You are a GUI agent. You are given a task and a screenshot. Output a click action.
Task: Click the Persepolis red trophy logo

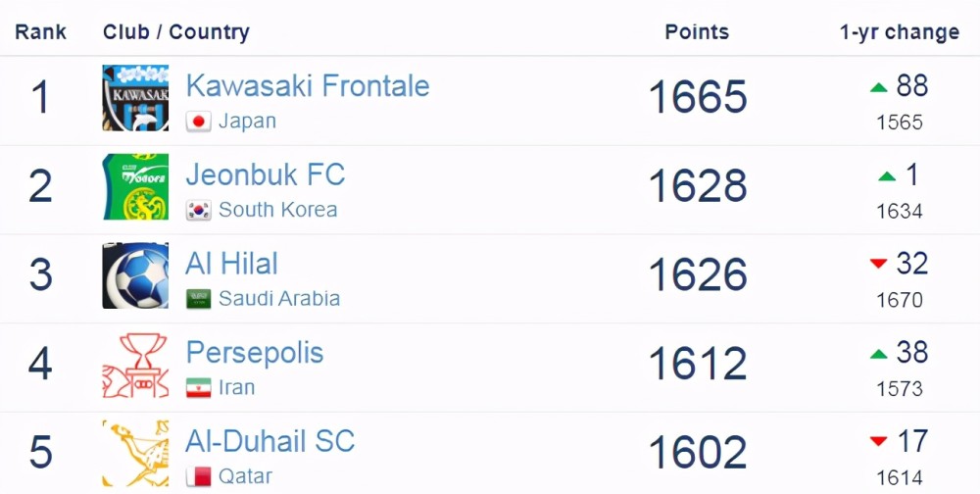tap(135, 365)
